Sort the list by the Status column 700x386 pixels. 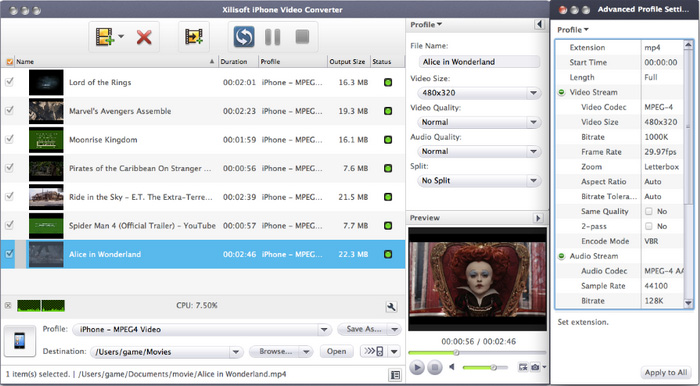point(387,62)
